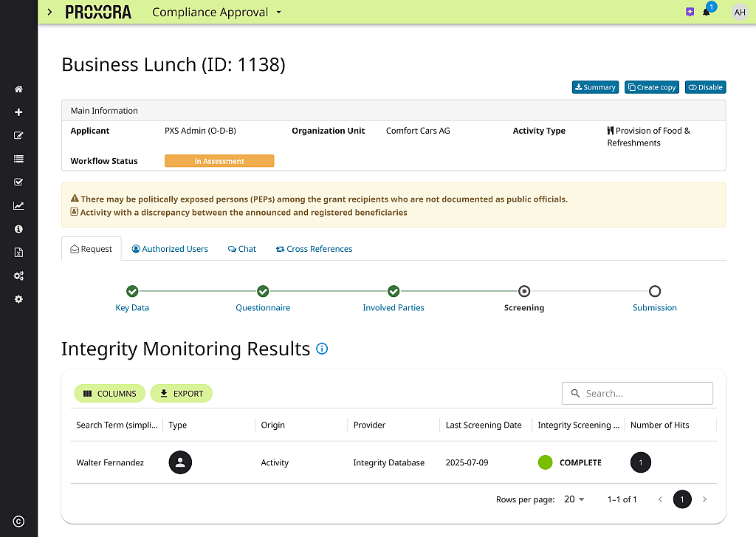Click the plus icon in sidebar

pyautogui.click(x=18, y=112)
